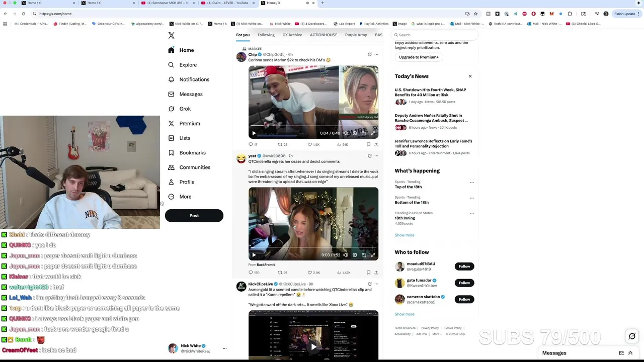Follow gato fumador
The width and height of the screenshot is (644, 362).
464,283
